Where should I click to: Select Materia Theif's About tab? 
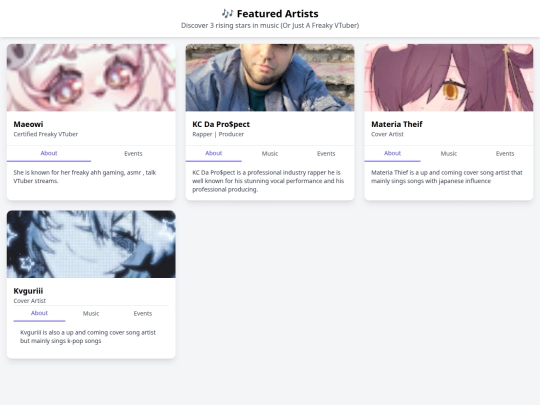pos(393,154)
